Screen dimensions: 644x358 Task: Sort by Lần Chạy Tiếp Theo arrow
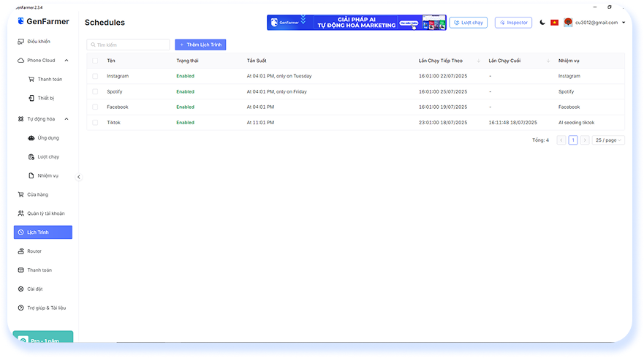pyautogui.click(x=479, y=61)
